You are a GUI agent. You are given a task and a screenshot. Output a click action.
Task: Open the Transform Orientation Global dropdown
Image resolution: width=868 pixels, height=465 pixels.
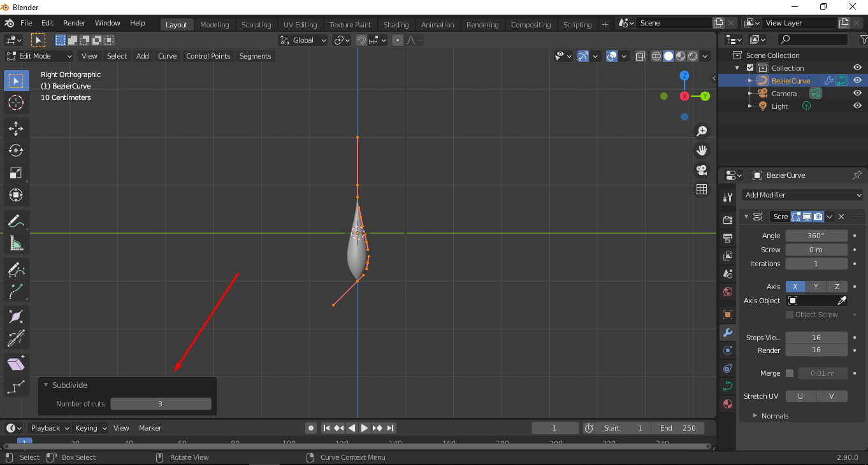pyautogui.click(x=303, y=40)
